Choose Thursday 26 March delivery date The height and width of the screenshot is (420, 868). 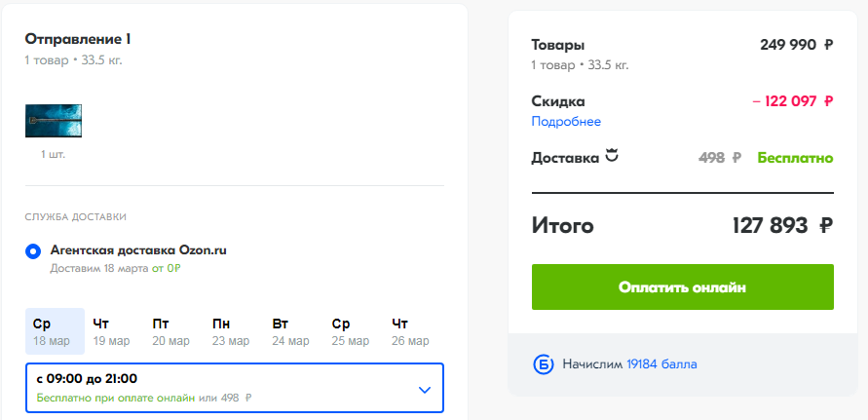tap(409, 331)
